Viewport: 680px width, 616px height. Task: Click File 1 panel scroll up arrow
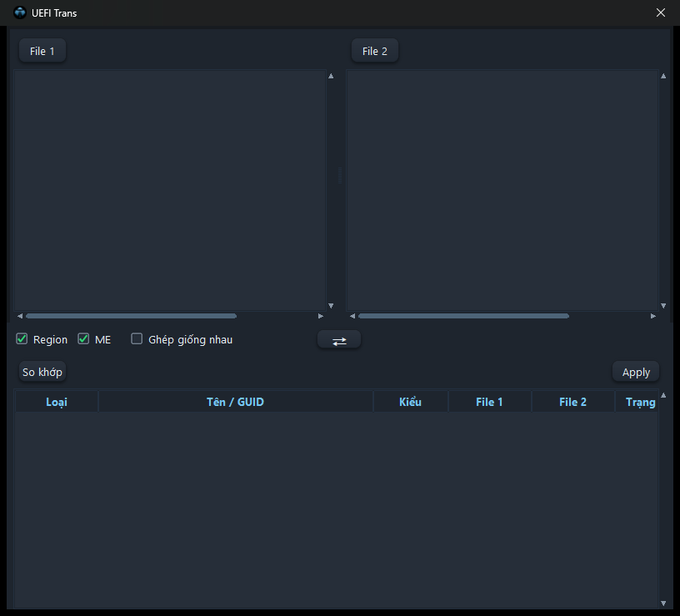331,76
